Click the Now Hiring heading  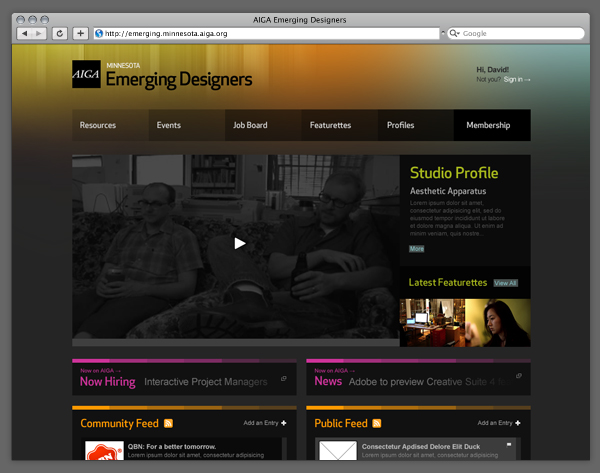click(108, 382)
